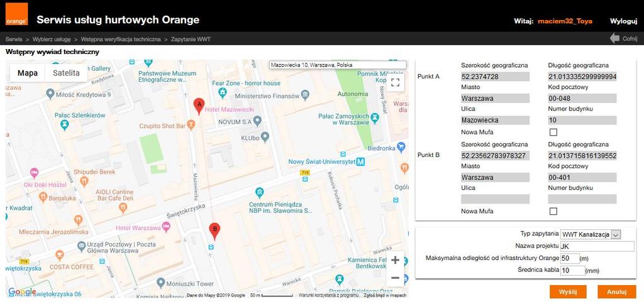Viewport: 644px width, 304px height.
Task: Switch to Mapa view
Action: pos(28,73)
